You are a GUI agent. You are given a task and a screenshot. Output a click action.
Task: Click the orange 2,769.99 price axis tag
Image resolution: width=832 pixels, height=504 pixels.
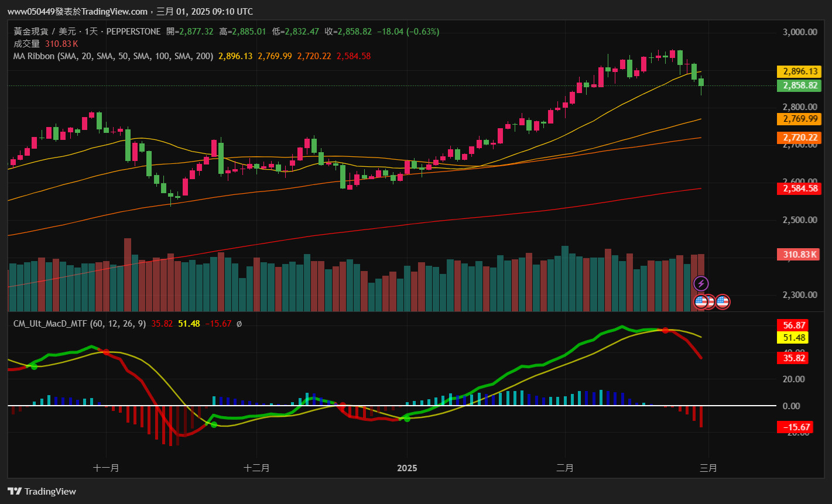coord(799,119)
